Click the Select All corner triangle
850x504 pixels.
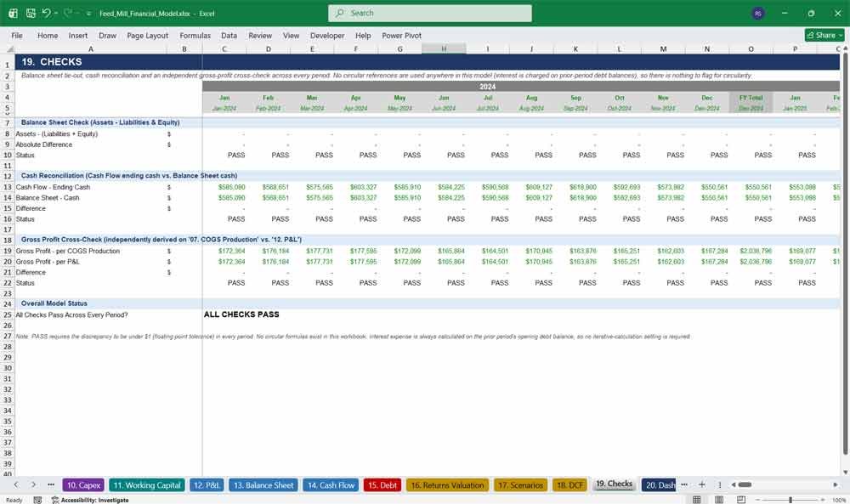pyautogui.click(x=9, y=49)
